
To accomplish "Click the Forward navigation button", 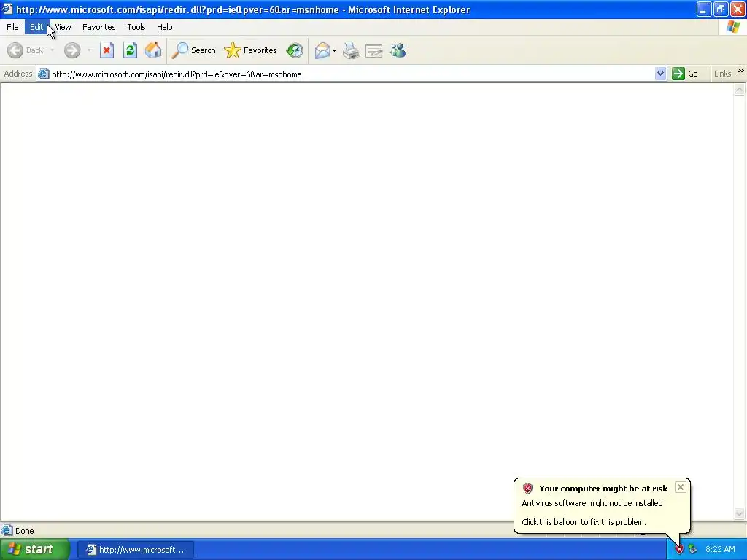I will pos(72,50).
